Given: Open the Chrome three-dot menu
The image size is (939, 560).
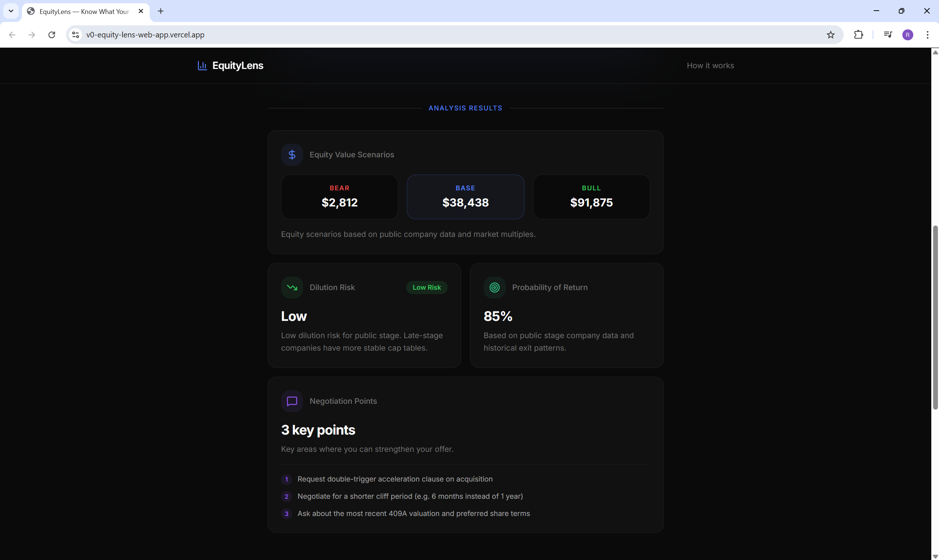Looking at the screenshot, I should tap(927, 35).
